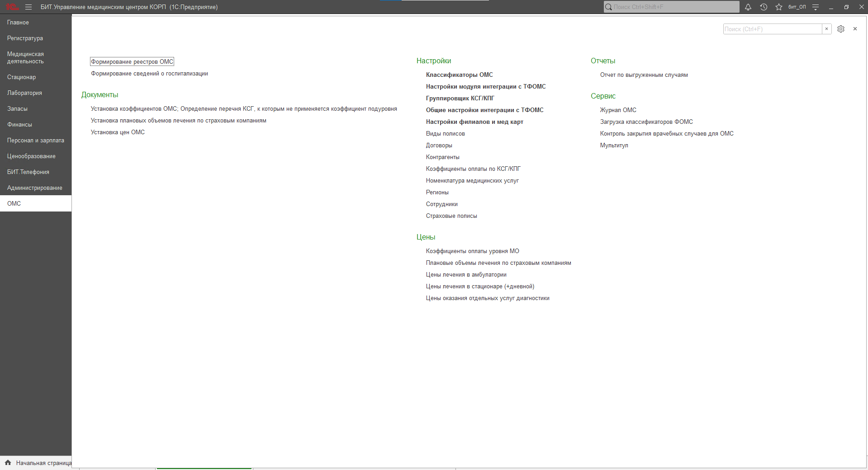
Task: Open Контроль закрытия врачебных случаев для ОМС
Action: coord(667,133)
